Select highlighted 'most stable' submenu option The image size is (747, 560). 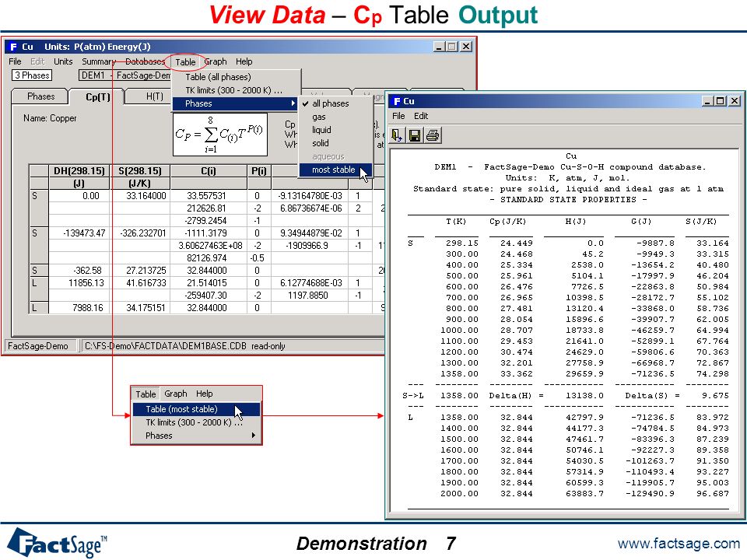(x=335, y=170)
